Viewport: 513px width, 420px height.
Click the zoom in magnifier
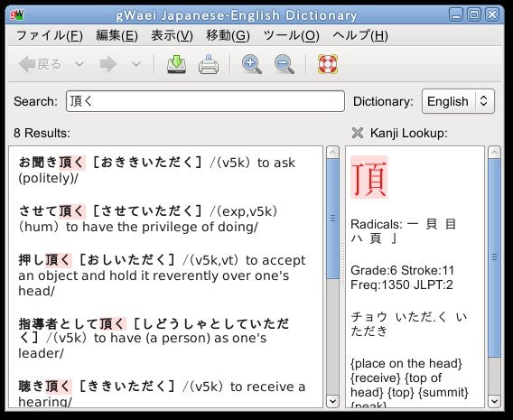[251, 64]
